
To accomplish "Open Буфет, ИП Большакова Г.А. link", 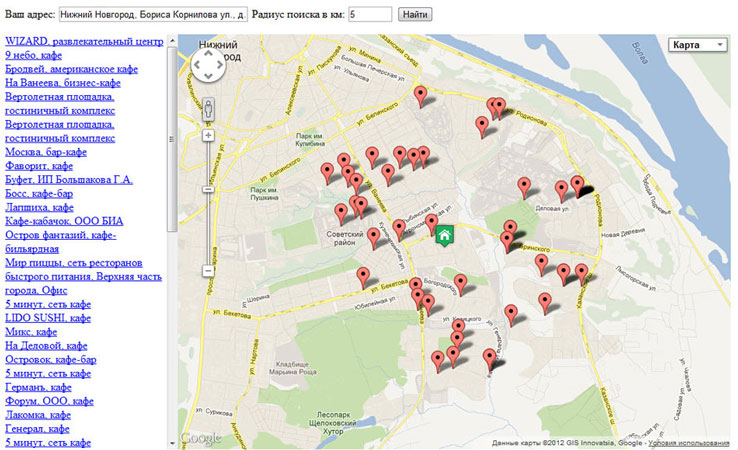I will pos(69,180).
